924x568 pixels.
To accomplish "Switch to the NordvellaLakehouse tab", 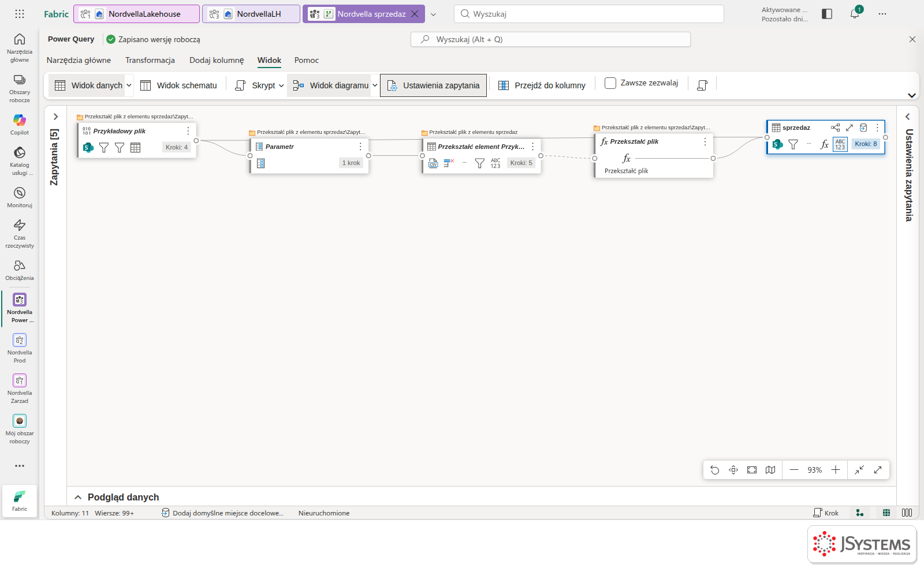I will pyautogui.click(x=137, y=14).
